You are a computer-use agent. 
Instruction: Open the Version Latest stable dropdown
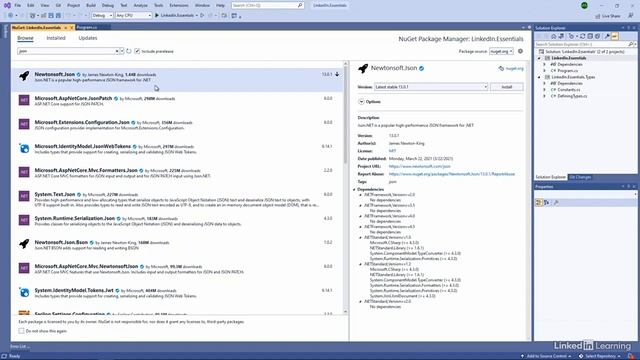pyautogui.click(x=431, y=87)
